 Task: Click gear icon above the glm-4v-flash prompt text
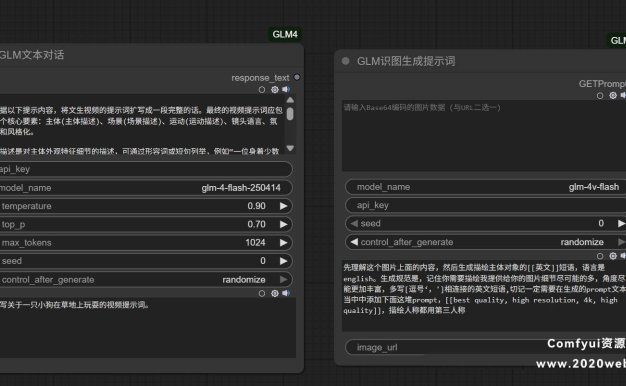click(613, 256)
